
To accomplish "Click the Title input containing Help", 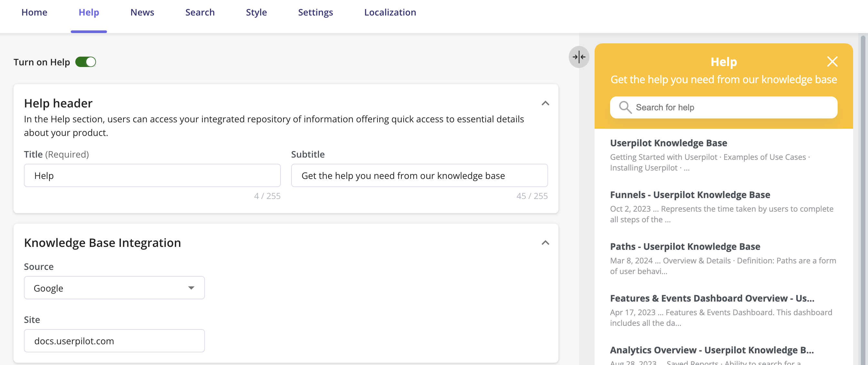I will point(152,175).
